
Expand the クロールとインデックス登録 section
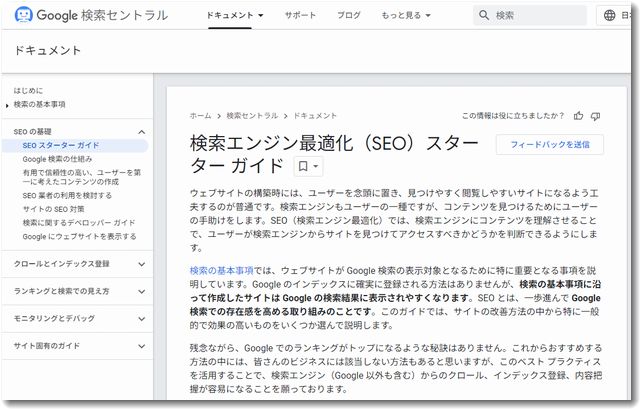(x=141, y=264)
